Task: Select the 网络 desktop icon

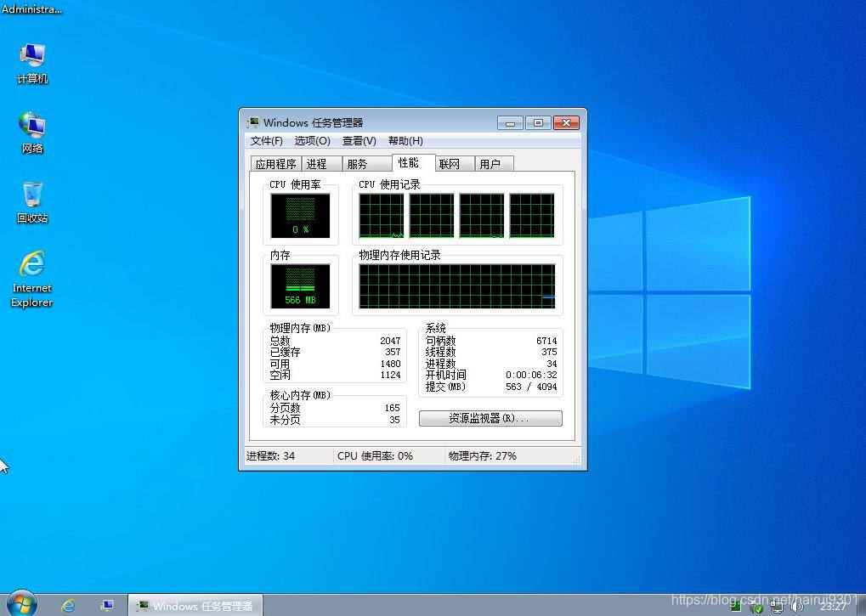Action: click(x=32, y=133)
